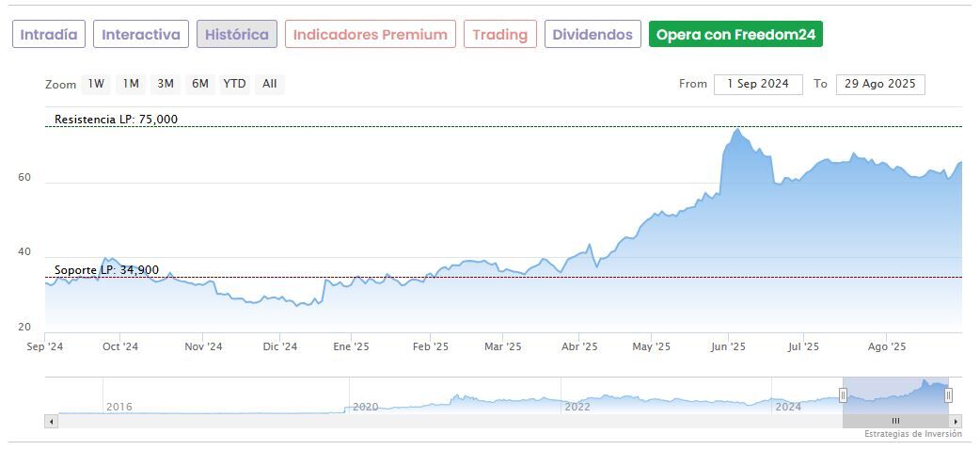This screenshot has width=980, height=450.
Task: Choose the 3M zoom range
Action: pyautogui.click(x=166, y=84)
